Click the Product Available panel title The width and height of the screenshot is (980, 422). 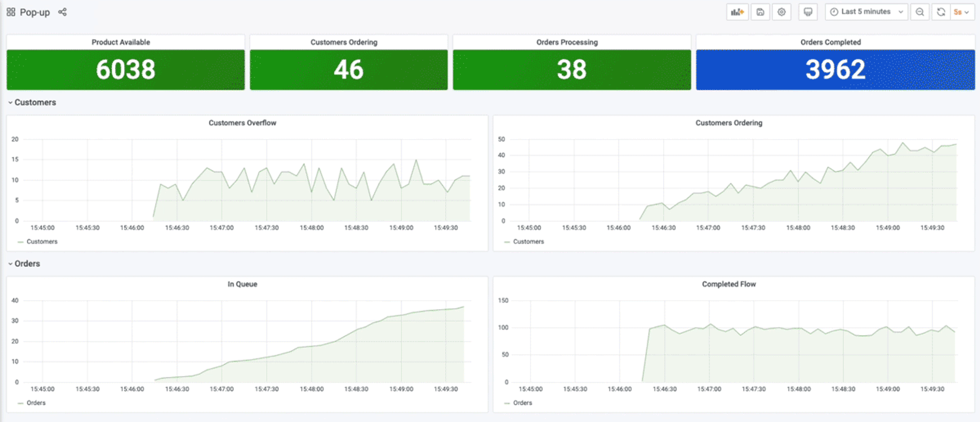click(x=121, y=42)
